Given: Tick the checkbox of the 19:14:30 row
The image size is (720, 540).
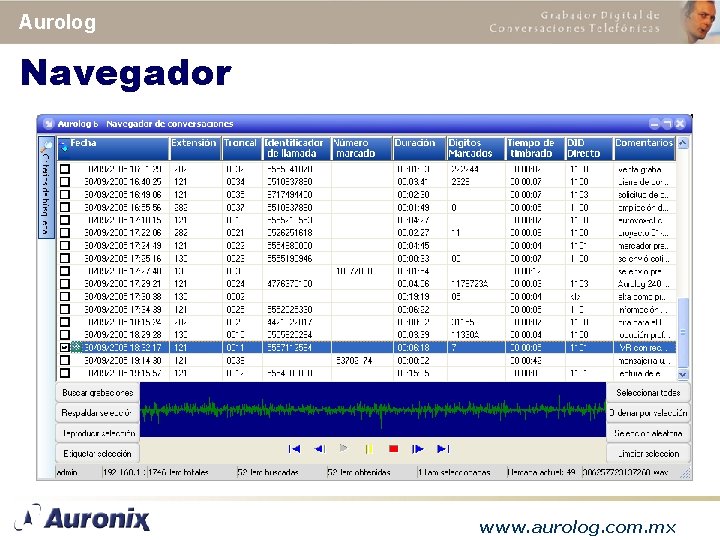Looking at the screenshot, I should pos(65,360).
